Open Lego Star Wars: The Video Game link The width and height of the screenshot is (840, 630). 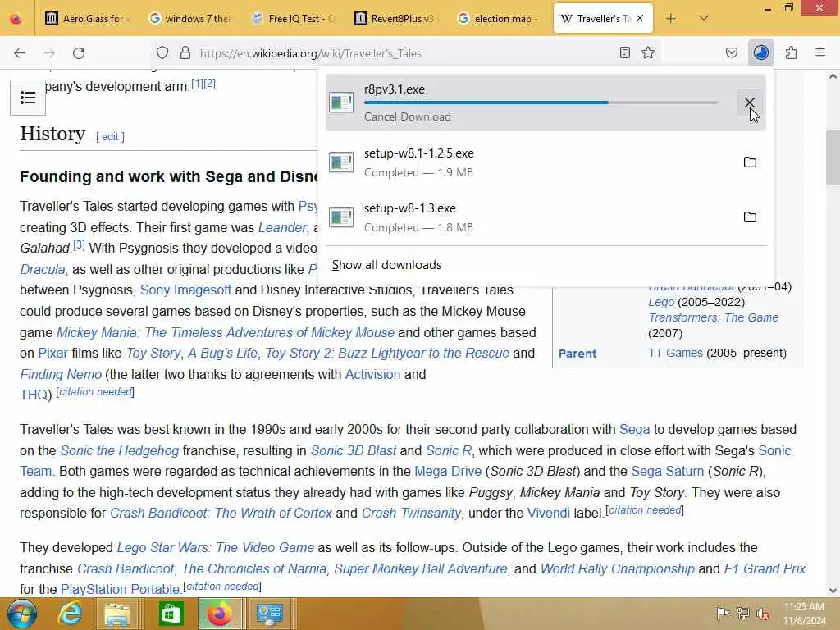point(216,547)
